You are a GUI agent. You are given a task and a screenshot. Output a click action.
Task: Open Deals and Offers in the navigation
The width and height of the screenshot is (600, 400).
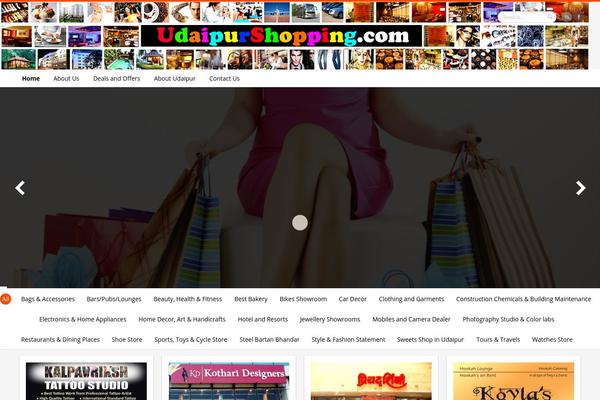pyautogui.click(x=116, y=78)
